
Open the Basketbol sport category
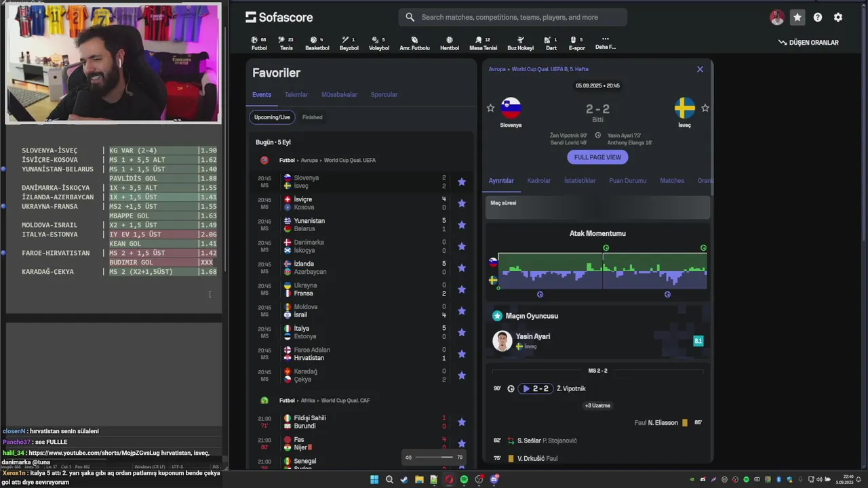coord(317,43)
